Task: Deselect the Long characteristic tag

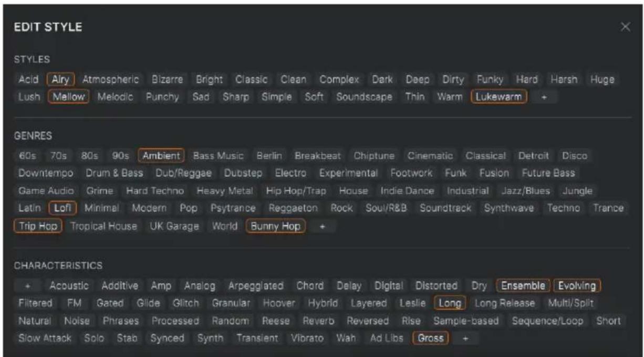Action: pos(450,303)
